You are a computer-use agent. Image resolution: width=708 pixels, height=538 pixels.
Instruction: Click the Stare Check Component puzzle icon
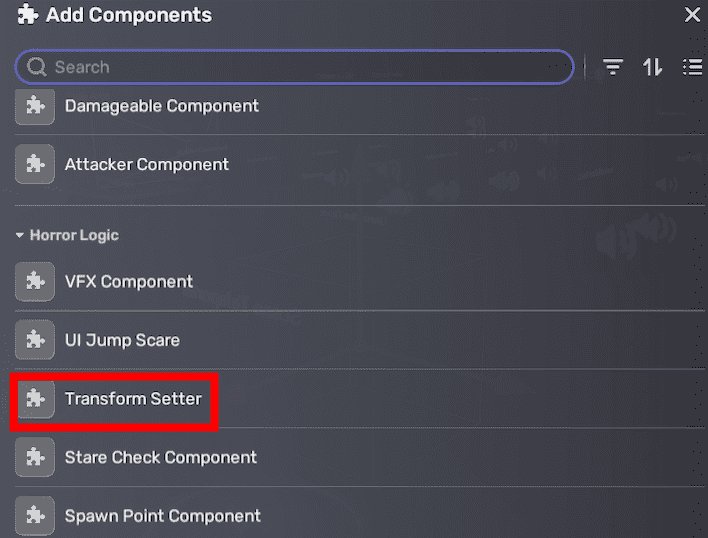click(35, 457)
